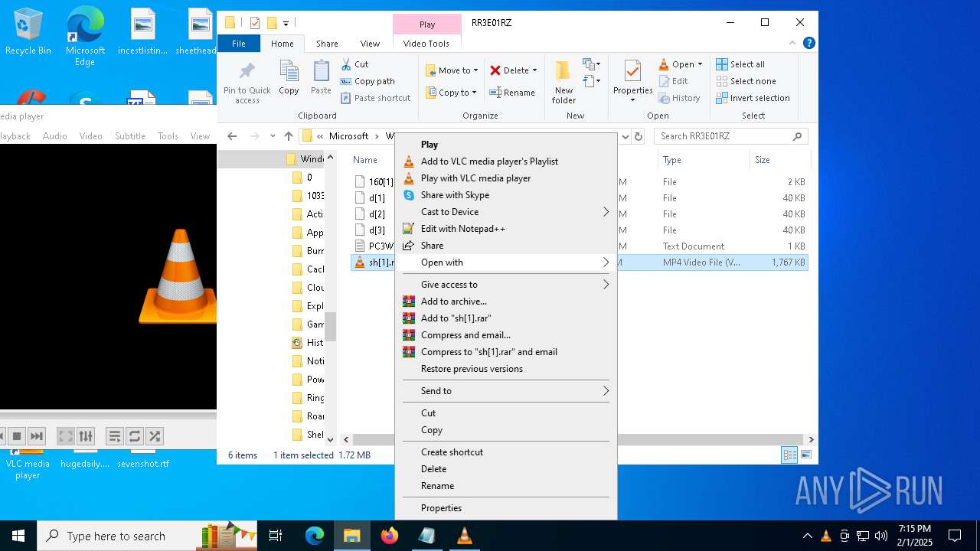Click Add to VLC media player's Playlist

505,161
